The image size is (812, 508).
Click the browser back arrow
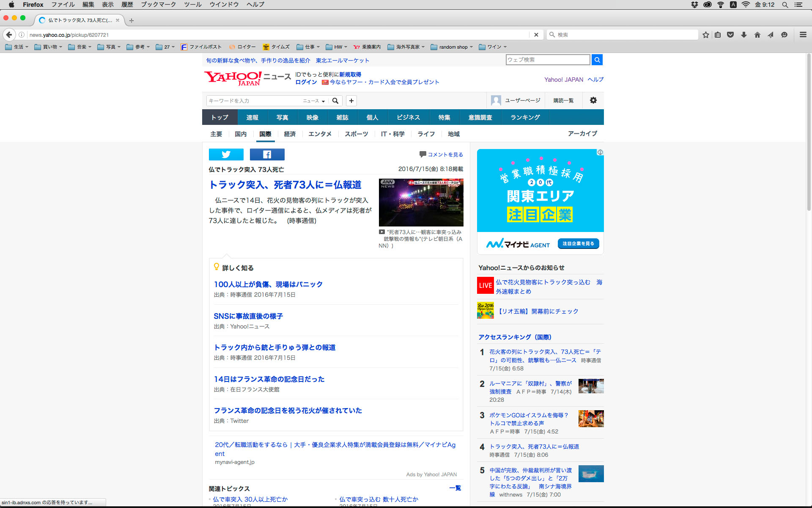click(9, 35)
